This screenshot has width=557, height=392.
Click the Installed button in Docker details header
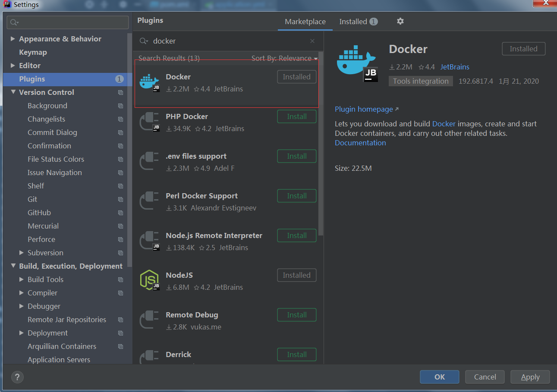524,49
